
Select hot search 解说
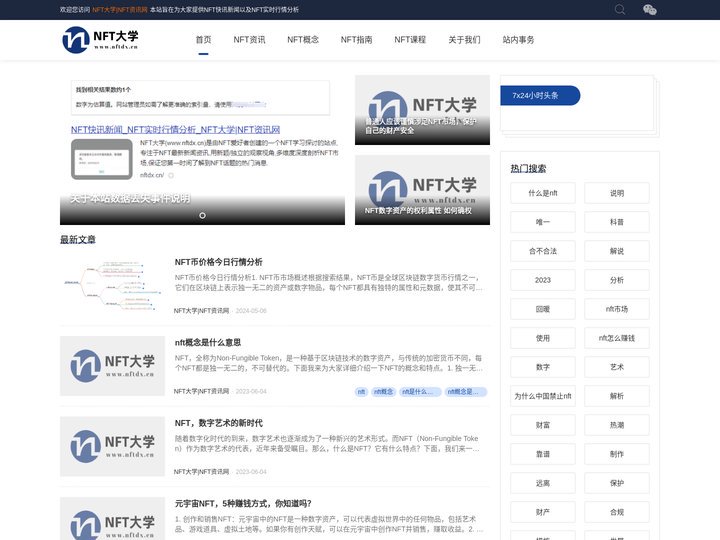(617, 251)
